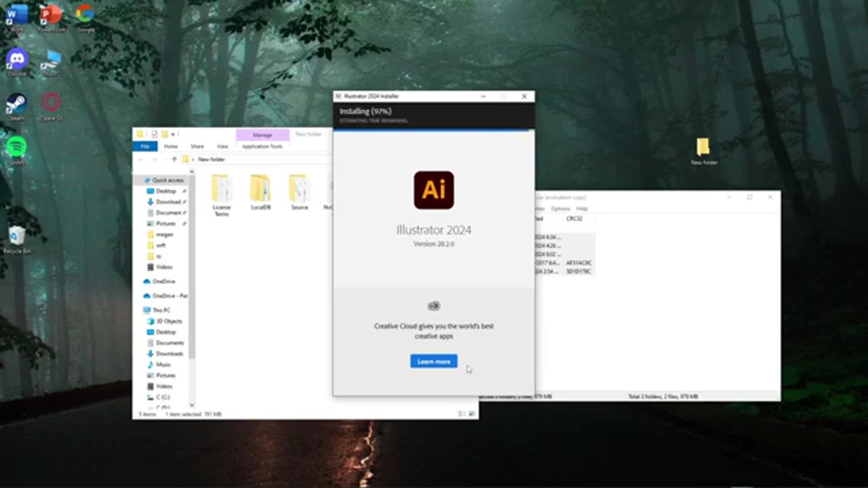Select Desktop under This PC
The width and height of the screenshot is (868, 488).
pos(163,332)
